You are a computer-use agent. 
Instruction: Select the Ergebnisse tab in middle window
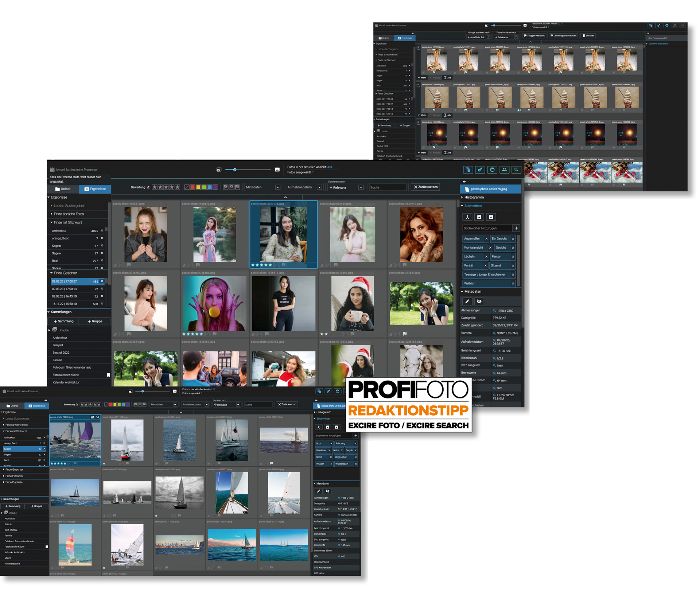coord(95,189)
